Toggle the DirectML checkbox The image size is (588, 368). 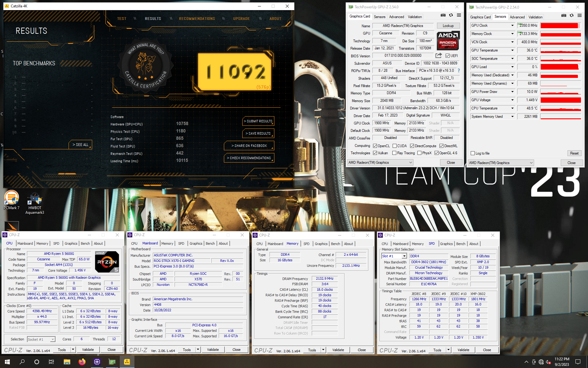pyautogui.click(x=441, y=146)
